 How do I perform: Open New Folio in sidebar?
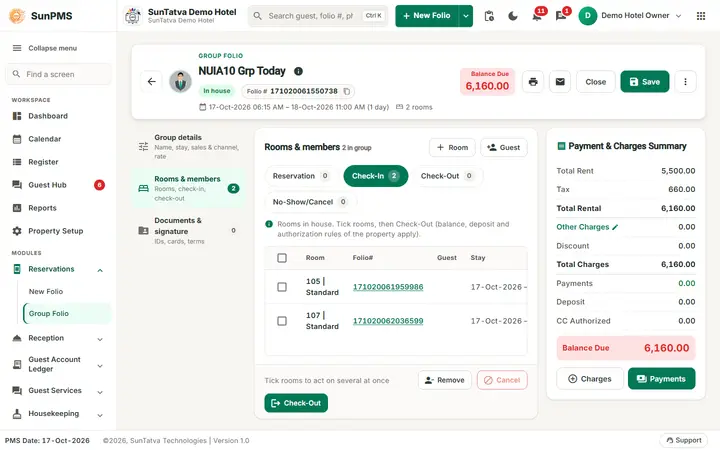[x=46, y=292]
